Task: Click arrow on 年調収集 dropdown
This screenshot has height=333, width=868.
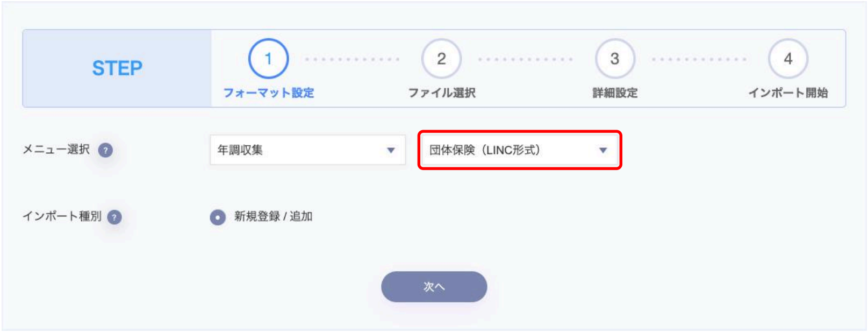Action: [391, 150]
